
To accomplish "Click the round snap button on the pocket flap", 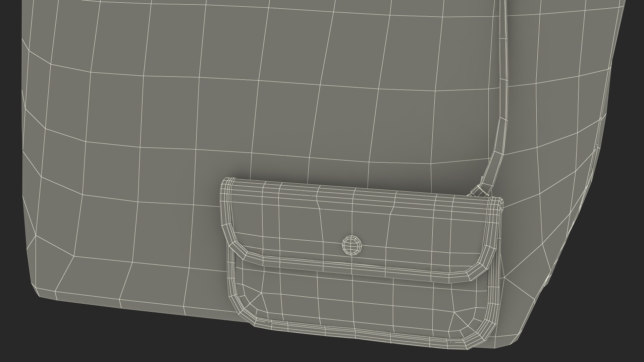I will click(352, 245).
